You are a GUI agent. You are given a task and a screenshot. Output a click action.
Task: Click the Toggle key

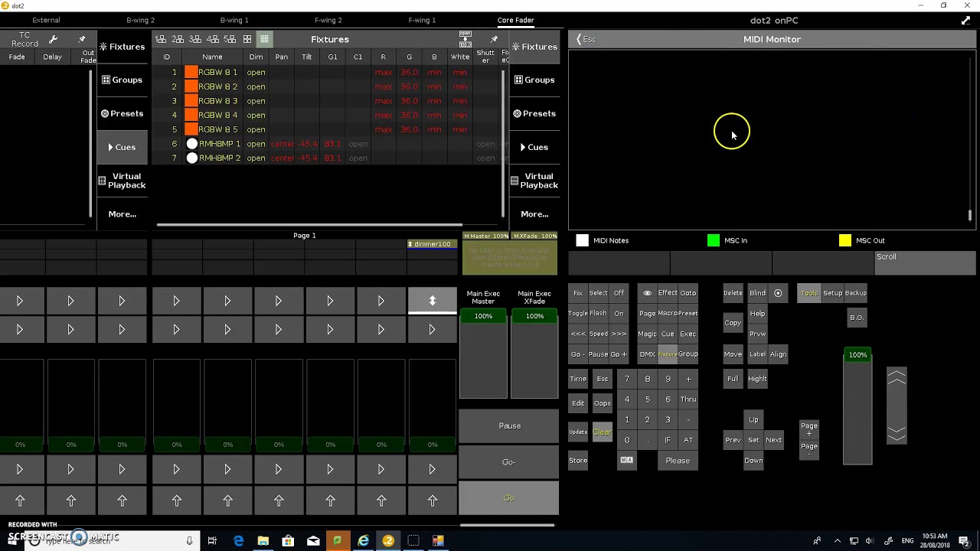click(578, 313)
